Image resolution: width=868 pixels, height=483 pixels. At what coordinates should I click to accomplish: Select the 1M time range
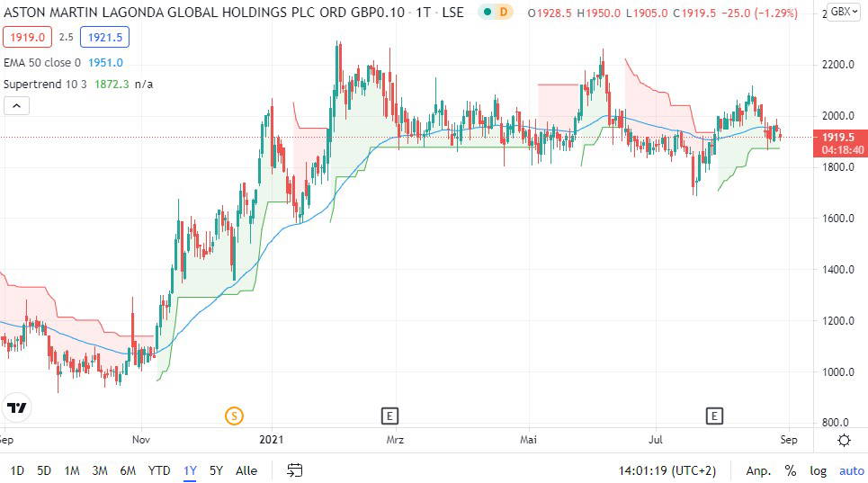pos(72,470)
